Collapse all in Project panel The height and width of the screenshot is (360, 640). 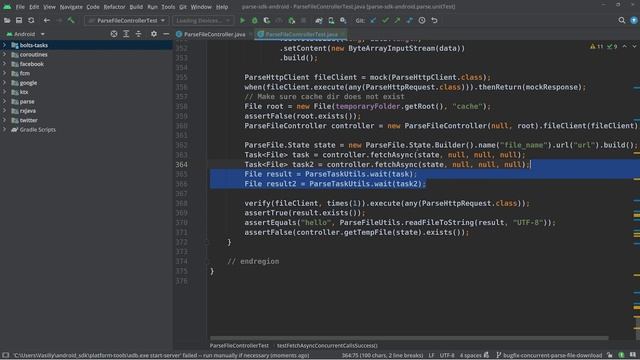click(x=138, y=34)
